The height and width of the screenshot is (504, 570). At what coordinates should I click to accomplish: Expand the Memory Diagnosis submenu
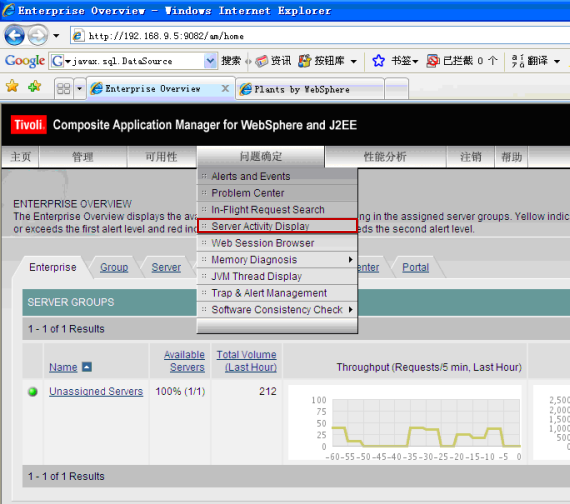[x=277, y=260]
